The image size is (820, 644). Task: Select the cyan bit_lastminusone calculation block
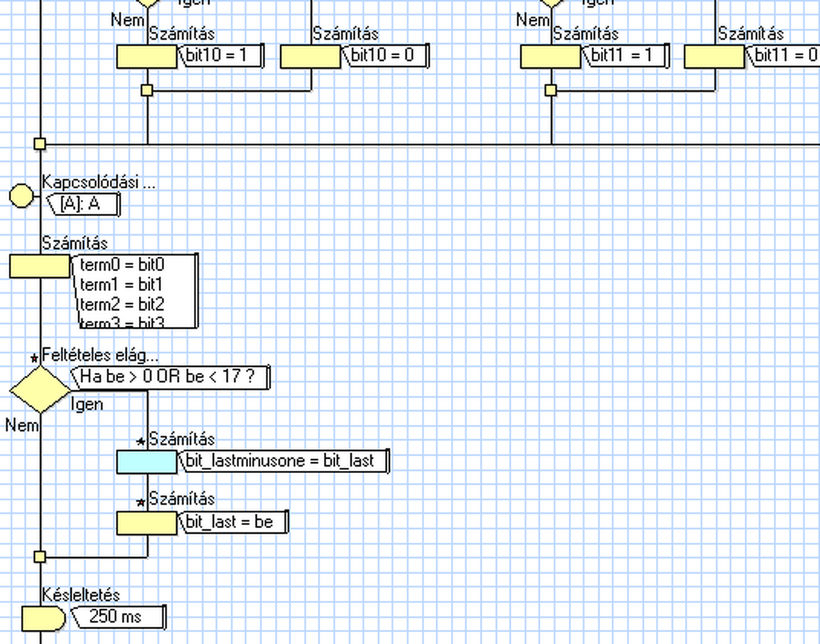coord(147,462)
